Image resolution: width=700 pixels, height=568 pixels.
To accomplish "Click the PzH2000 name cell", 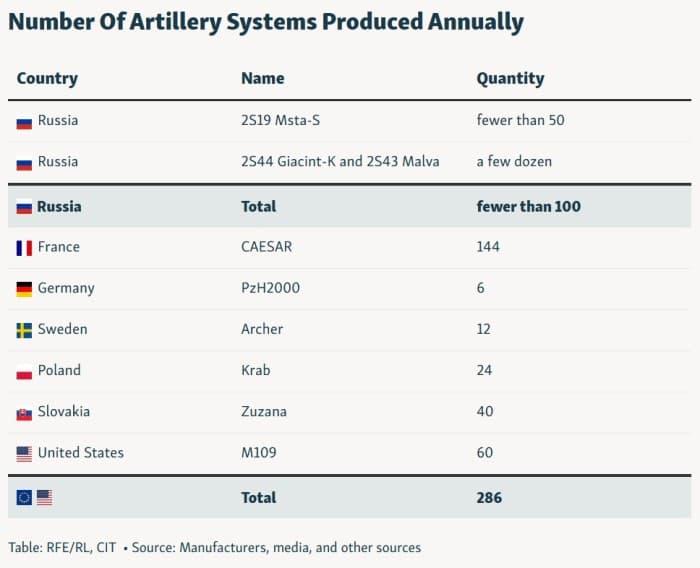I will coord(270,288).
